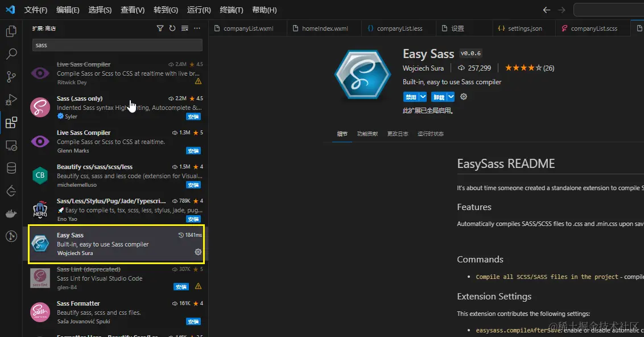Click the settings gear next to uninstall button
Screen dimensions: 644x337
point(464,97)
